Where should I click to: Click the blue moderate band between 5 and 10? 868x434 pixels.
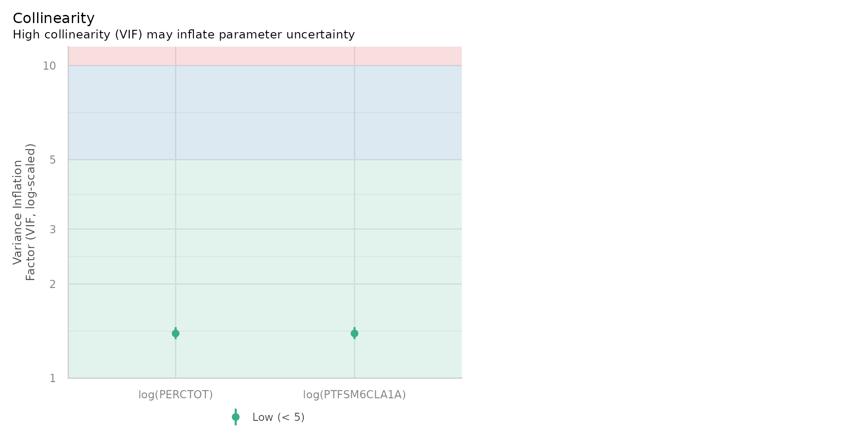pyautogui.click(x=265, y=113)
